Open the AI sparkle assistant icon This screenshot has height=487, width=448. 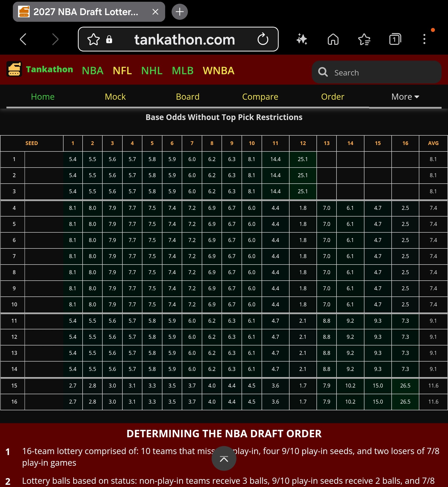[x=302, y=39]
